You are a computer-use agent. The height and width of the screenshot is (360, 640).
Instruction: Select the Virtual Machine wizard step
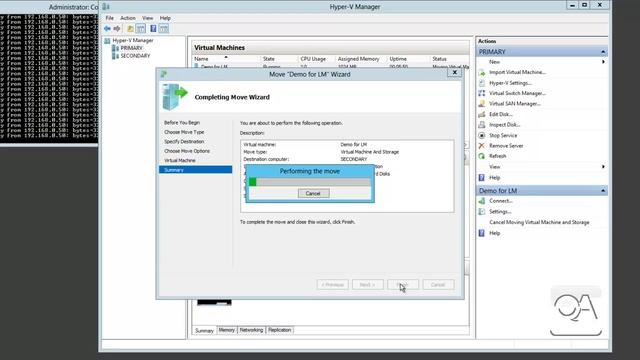coord(180,160)
